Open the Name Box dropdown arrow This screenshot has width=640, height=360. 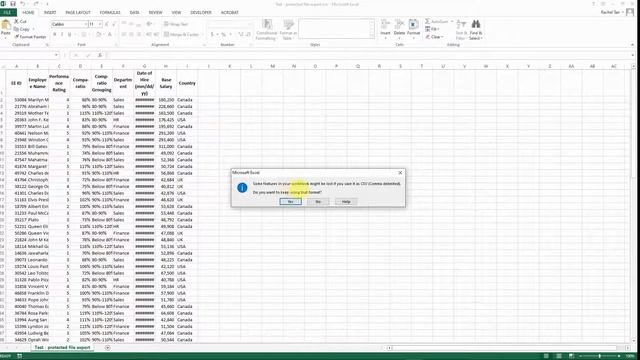click(56, 55)
